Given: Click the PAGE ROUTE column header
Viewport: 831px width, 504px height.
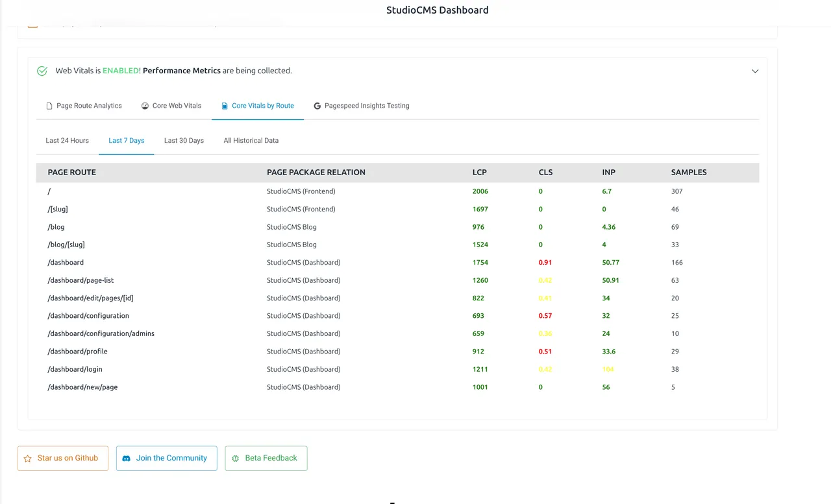Looking at the screenshot, I should click(x=72, y=173).
